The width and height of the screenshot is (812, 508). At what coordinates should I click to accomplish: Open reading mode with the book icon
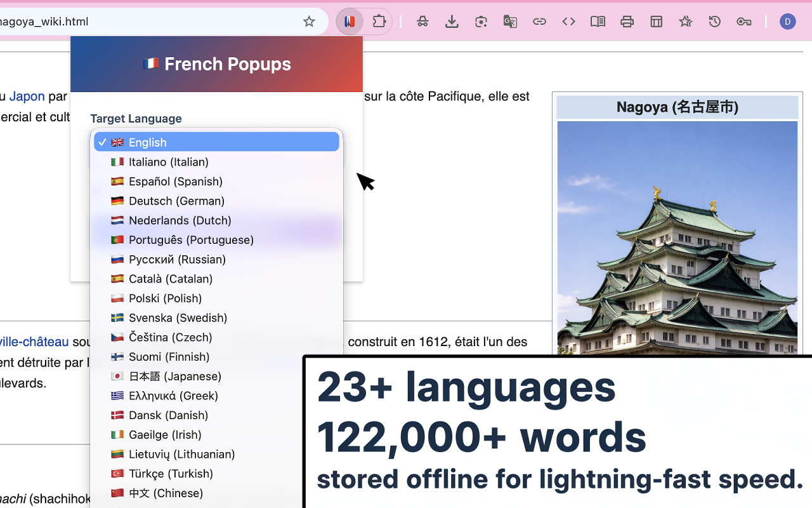coord(598,22)
